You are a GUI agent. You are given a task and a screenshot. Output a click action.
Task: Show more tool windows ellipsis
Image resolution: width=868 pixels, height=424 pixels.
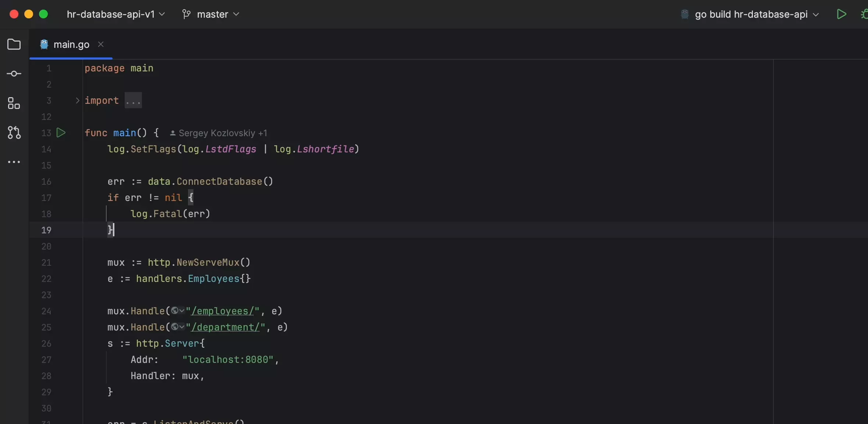coord(14,162)
